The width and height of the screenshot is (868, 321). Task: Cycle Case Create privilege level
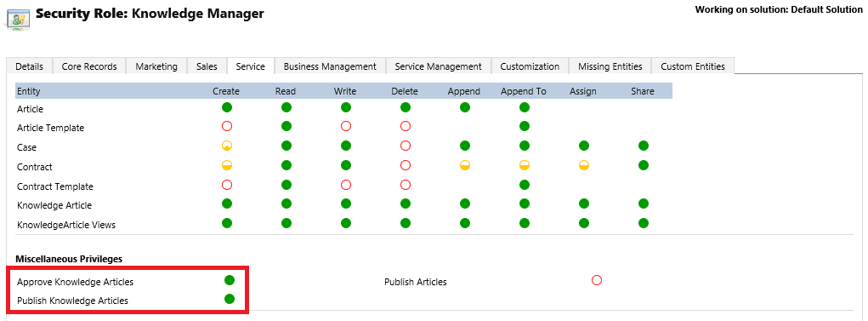[x=226, y=146]
